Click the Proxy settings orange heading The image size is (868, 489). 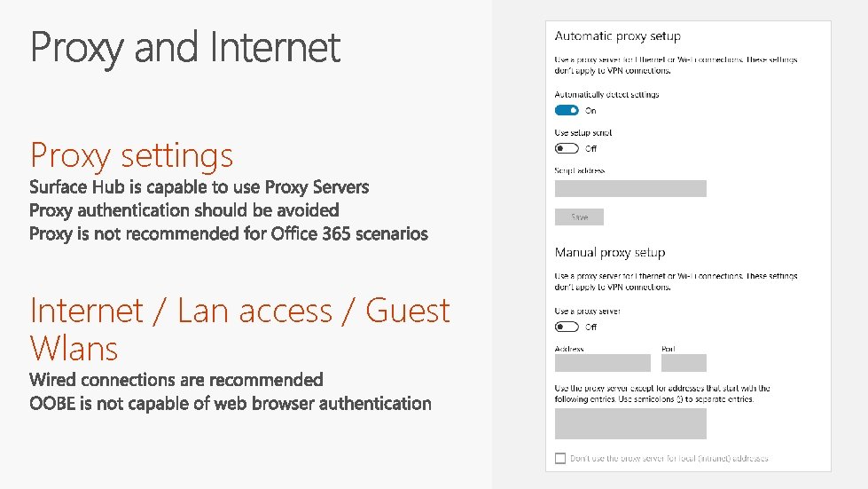click(x=131, y=155)
